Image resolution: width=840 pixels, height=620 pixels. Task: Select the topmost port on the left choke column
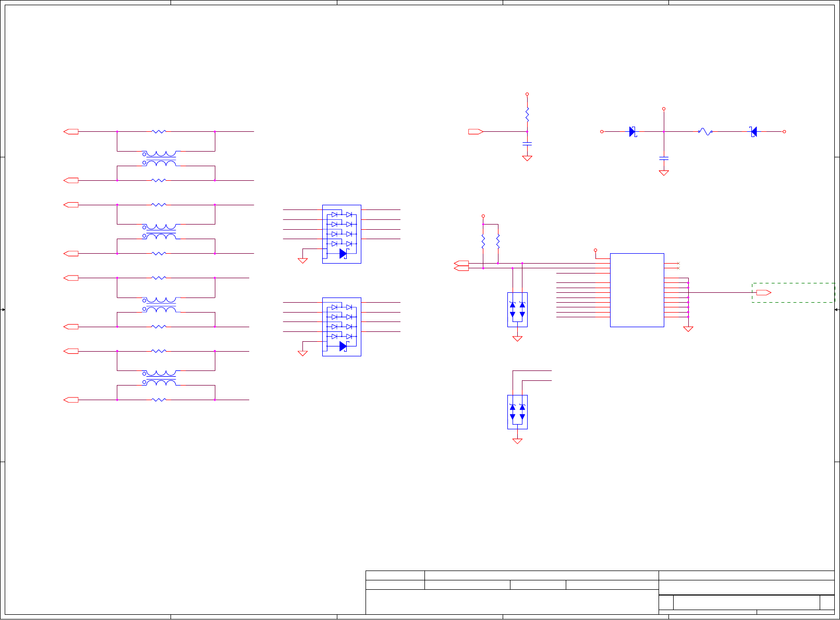click(x=71, y=132)
